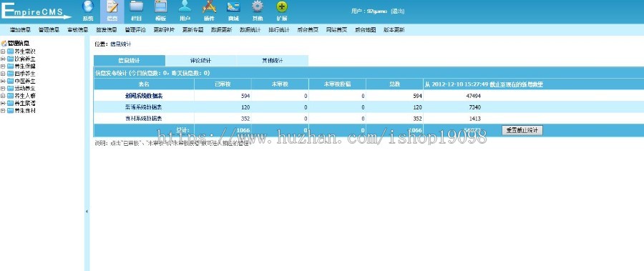The image size is (644, 271).
Task: Open the 更新碎片 submenu item
Action: pyautogui.click(x=164, y=30)
